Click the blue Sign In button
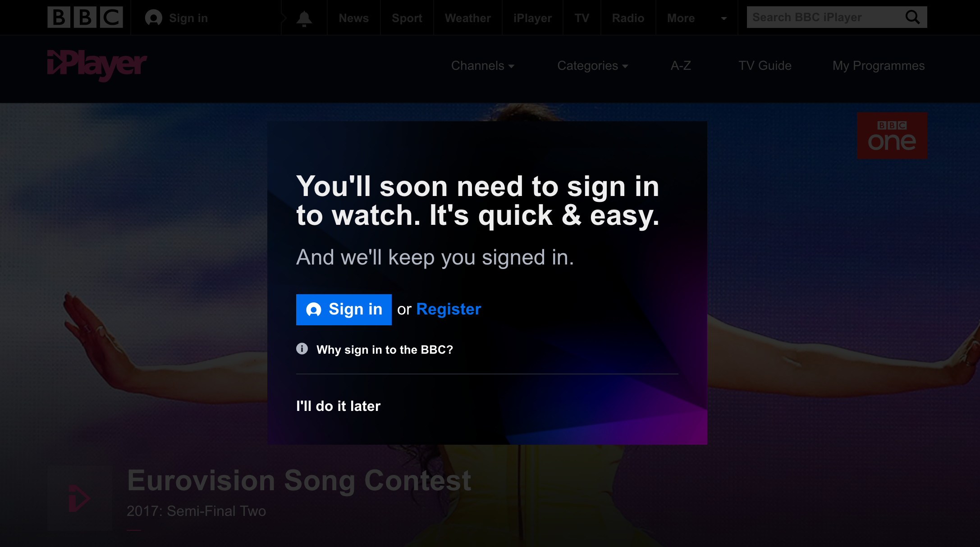This screenshot has width=980, height=547. [344, 309]
